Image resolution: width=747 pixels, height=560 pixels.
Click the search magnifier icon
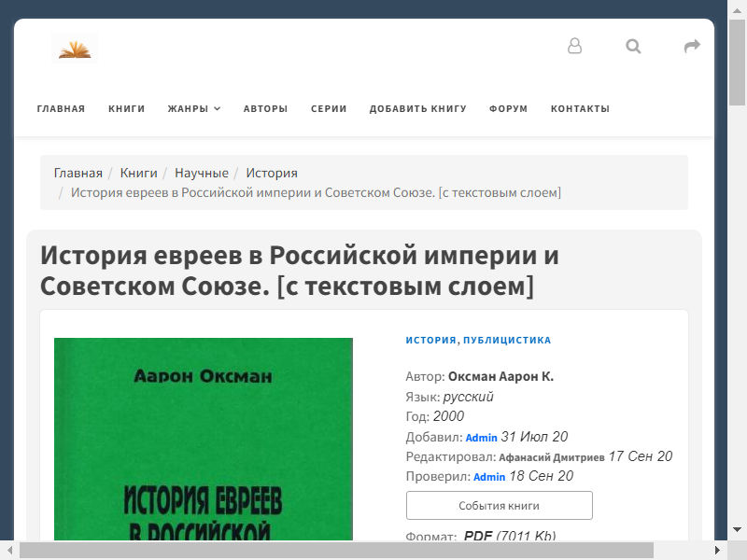coord(633,46)
